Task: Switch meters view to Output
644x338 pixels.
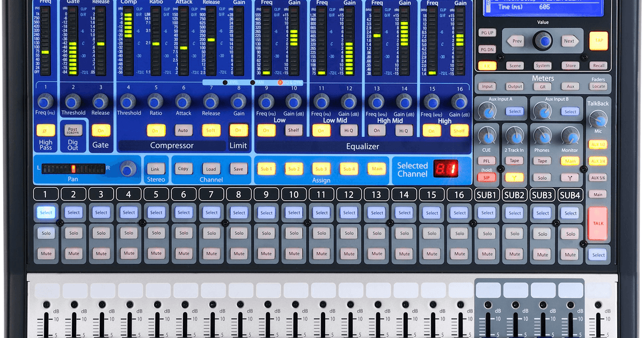Action: tap(515, 86)
